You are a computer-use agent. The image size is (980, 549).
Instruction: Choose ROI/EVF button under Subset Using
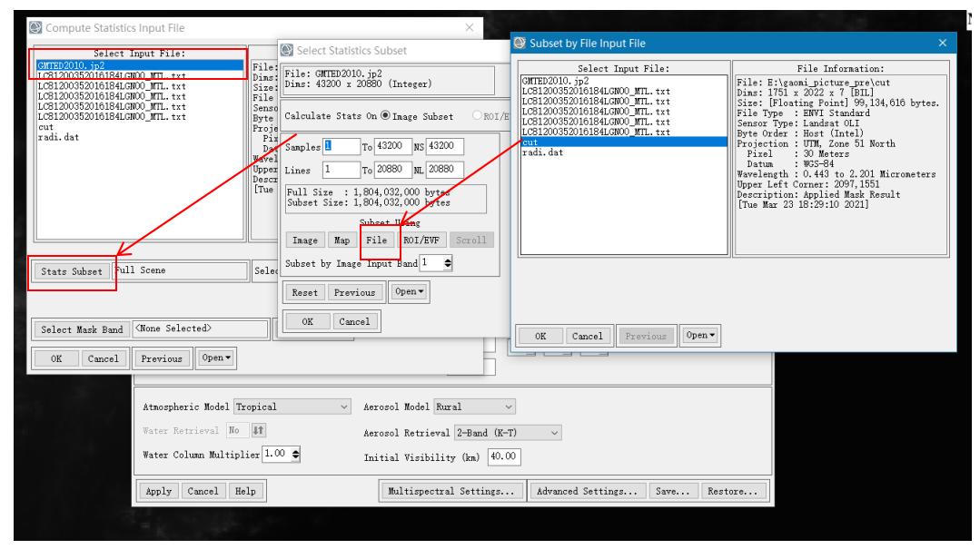[x=421, y=240]
